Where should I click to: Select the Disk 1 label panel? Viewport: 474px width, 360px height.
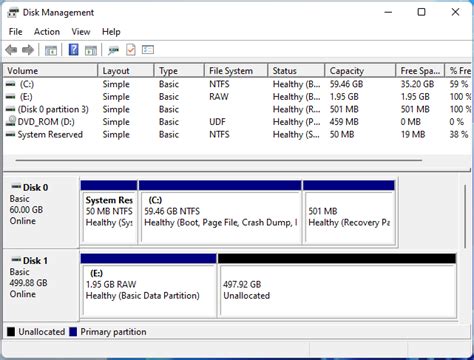[x=41, y=285]
